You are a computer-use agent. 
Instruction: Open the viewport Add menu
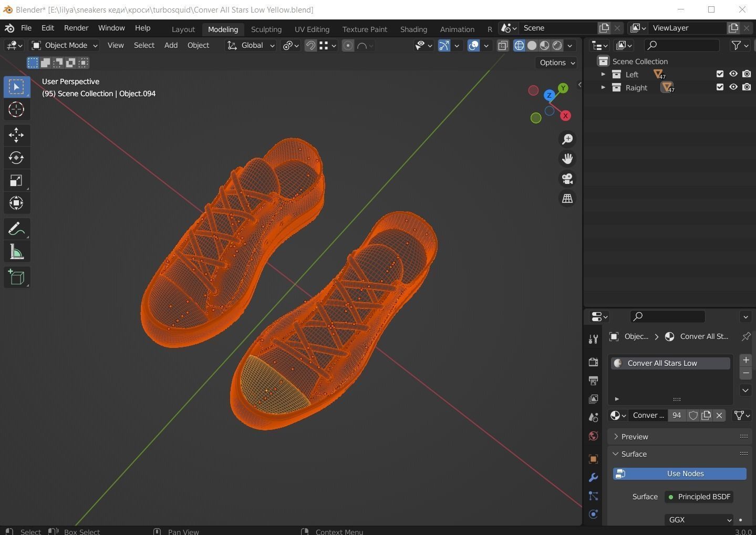pos(171,46)
